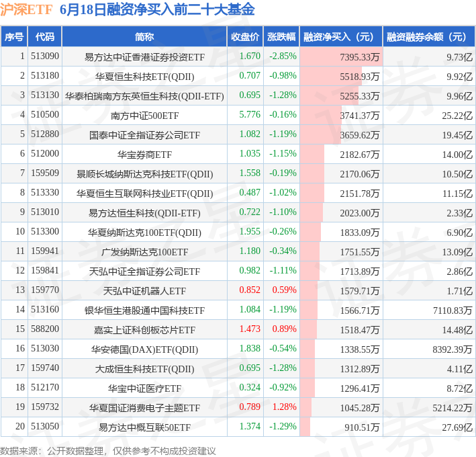Image resolution: width=476 pixels, height=457 pixels.
Task: Click the 涨跌幅 column header
Action: click(281, 37)
